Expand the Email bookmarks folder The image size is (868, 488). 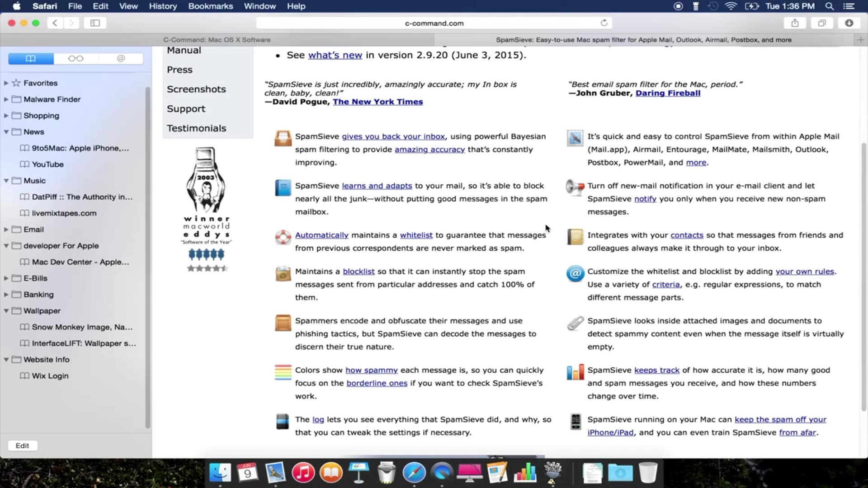(6, 230)
